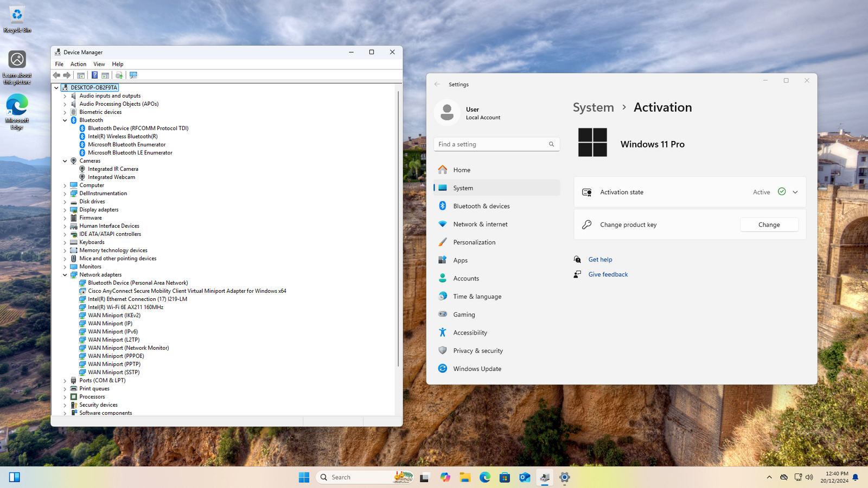The image size is (868, 488).
Task: Click the Back arrow in Device Manager toolbar
Action: (56, 75)
